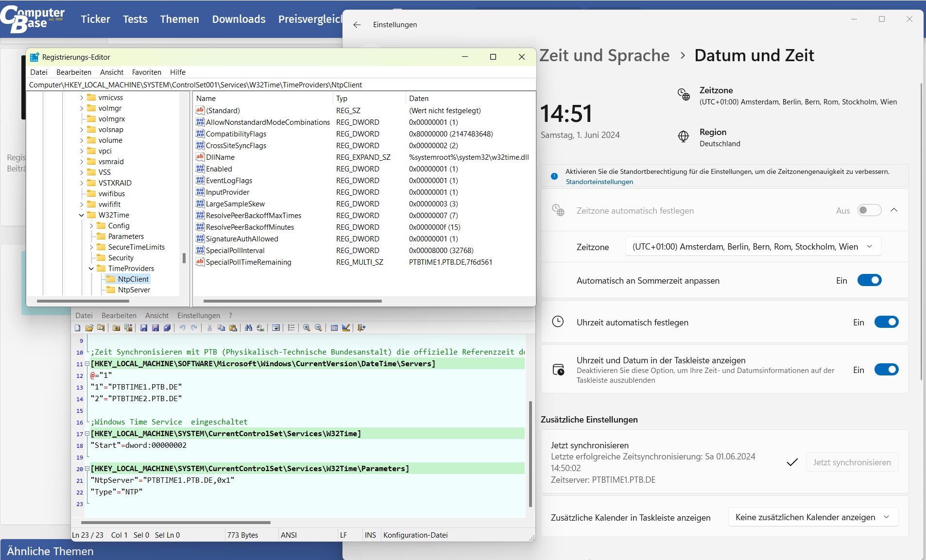926x560 pixels.
Task: Toggle 'Uhrzeit und Datum in der Taskleiste anzeigen'
Action: pyautogui.click(x=887, y=370)
